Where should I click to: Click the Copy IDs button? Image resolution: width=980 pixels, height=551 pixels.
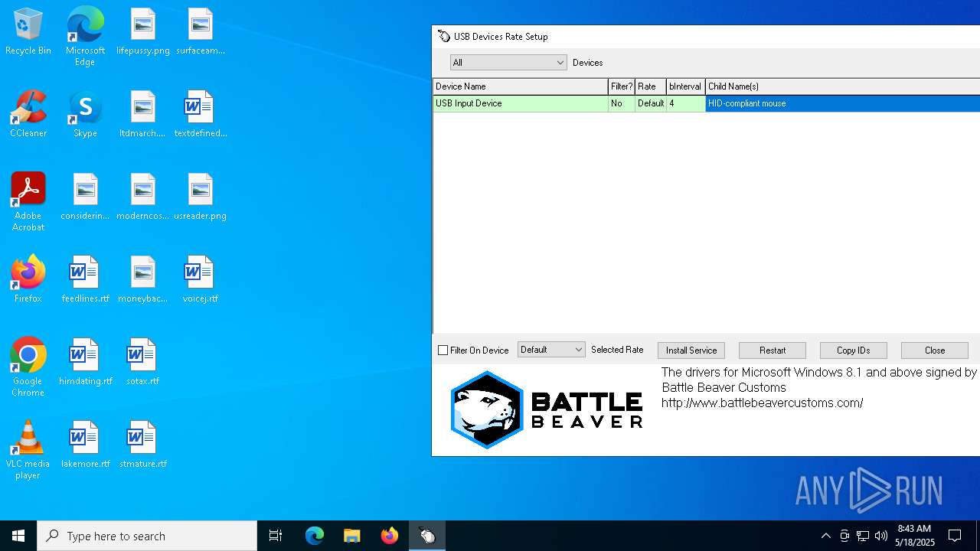854,350
